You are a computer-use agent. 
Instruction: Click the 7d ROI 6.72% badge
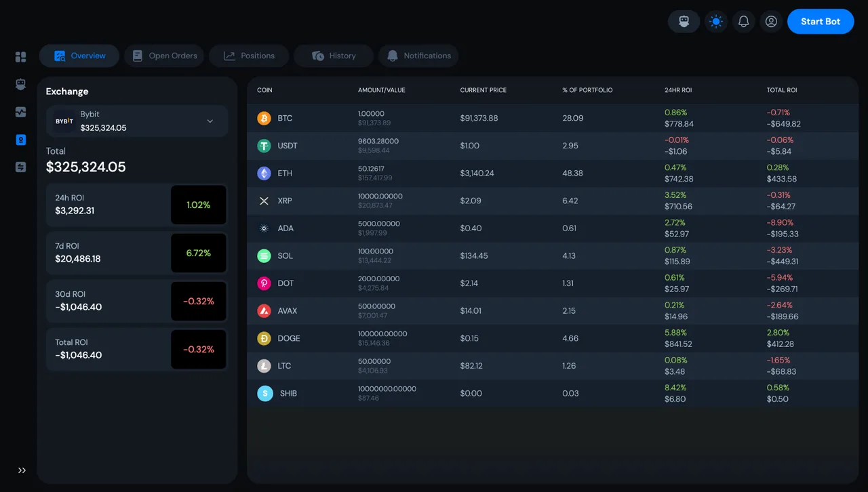pyautogui.click(x=199, y=253)
